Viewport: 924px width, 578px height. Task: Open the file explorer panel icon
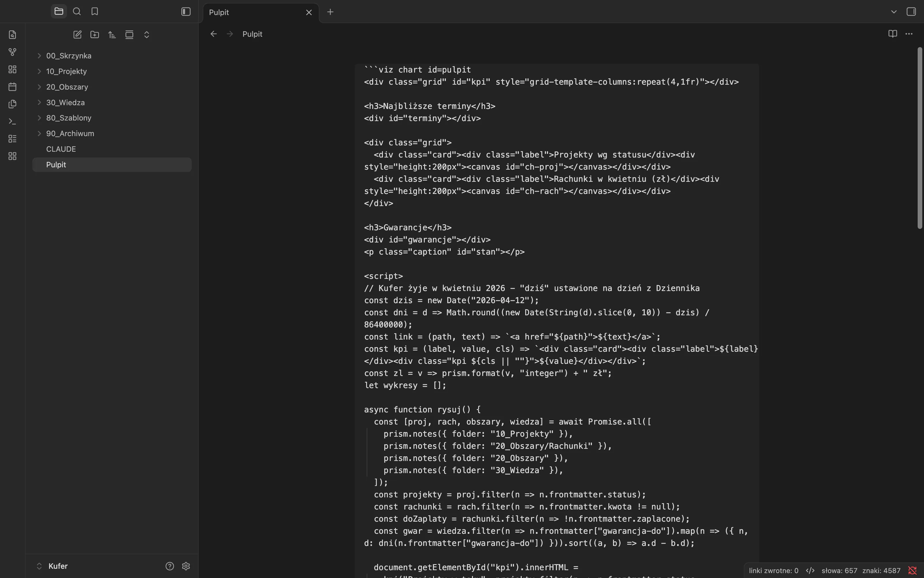pyautogui.click(x=59, y=12)
